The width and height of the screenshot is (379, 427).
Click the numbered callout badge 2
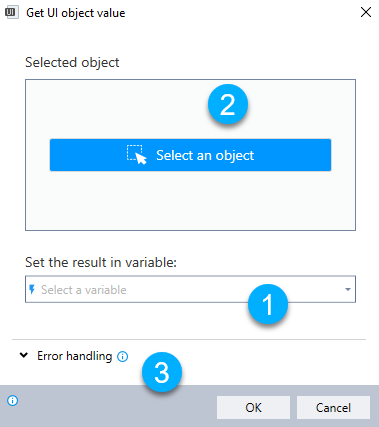228,104
